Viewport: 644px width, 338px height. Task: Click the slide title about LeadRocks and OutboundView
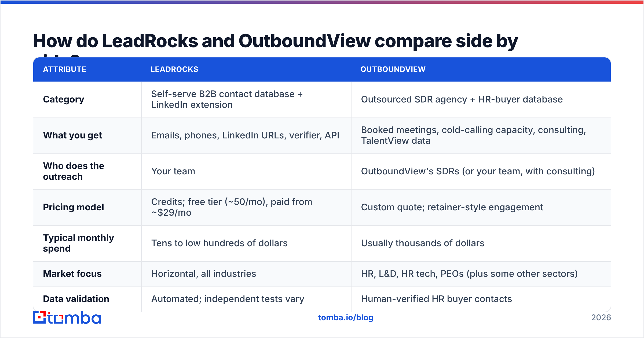click(275, 42)
